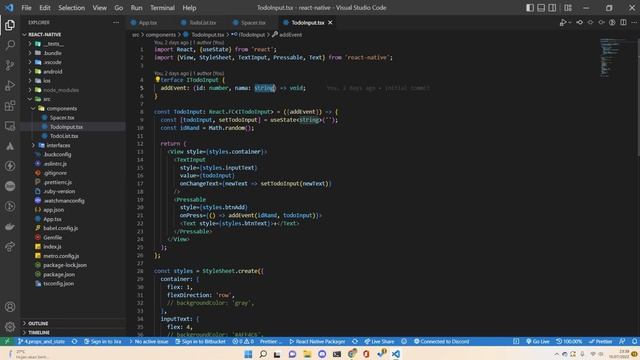Click the synchronize changes icon in status bar
The width and height of the screenshot is (640, 360).
click(74, 341)
